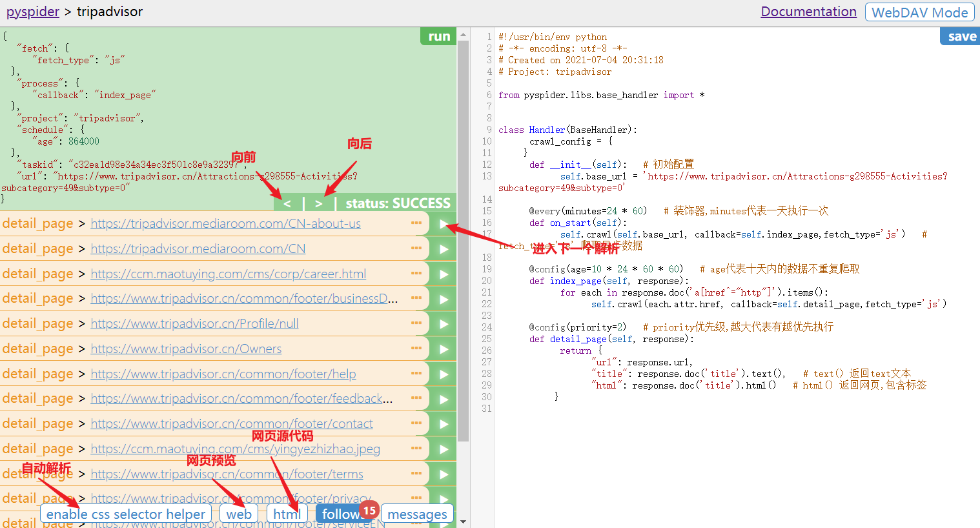Click the left panel scrollbar thumb

[463, 241]
